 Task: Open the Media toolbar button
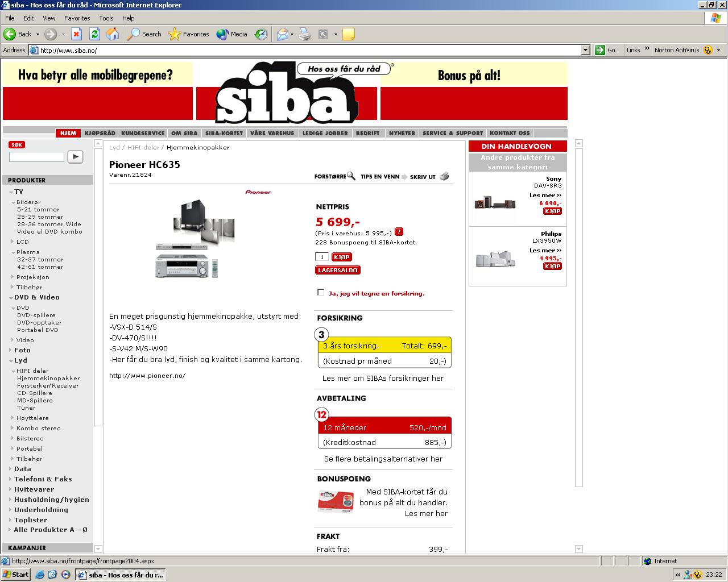[x=232, y=34]
